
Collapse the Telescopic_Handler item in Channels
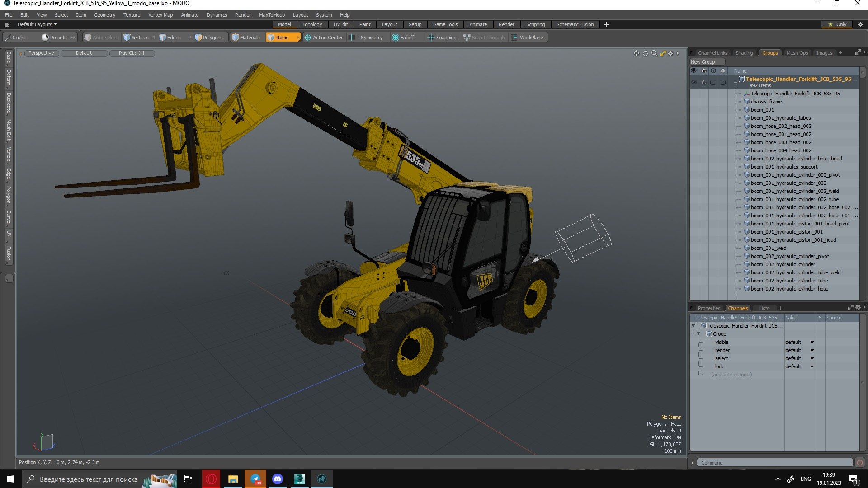693,326
